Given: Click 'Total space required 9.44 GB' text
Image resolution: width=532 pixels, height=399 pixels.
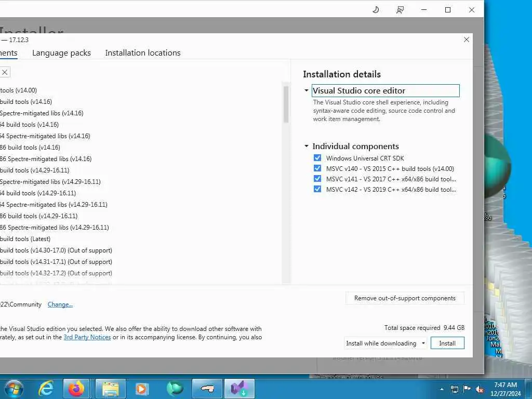Looking at the screenshot, I should [424, 328].
